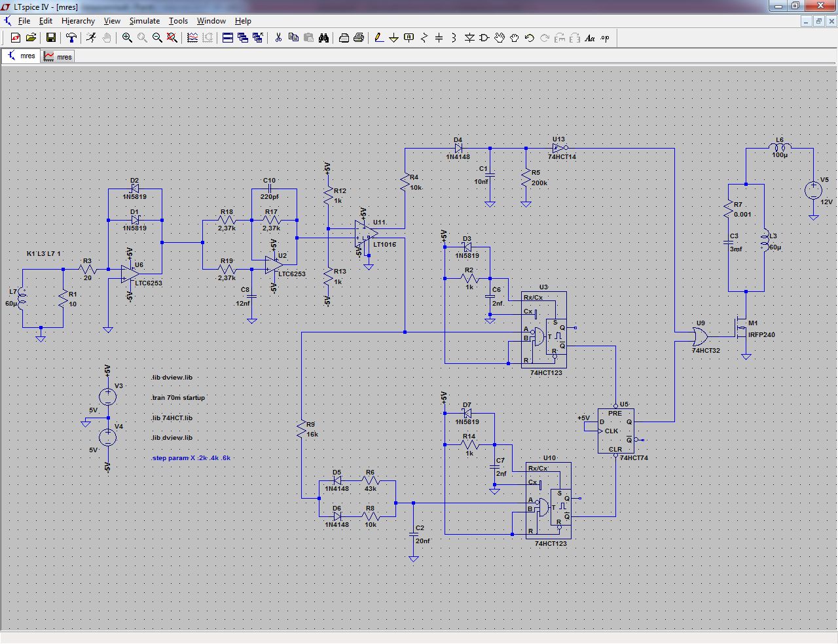
Task: Select the Text Aa tool
Action: tap(590, 38)
